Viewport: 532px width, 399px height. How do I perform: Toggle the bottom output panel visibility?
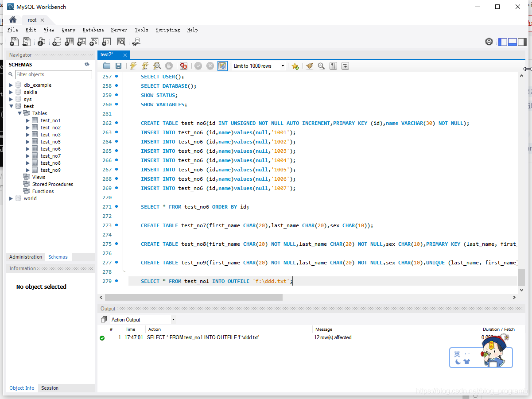coord(513,42)
